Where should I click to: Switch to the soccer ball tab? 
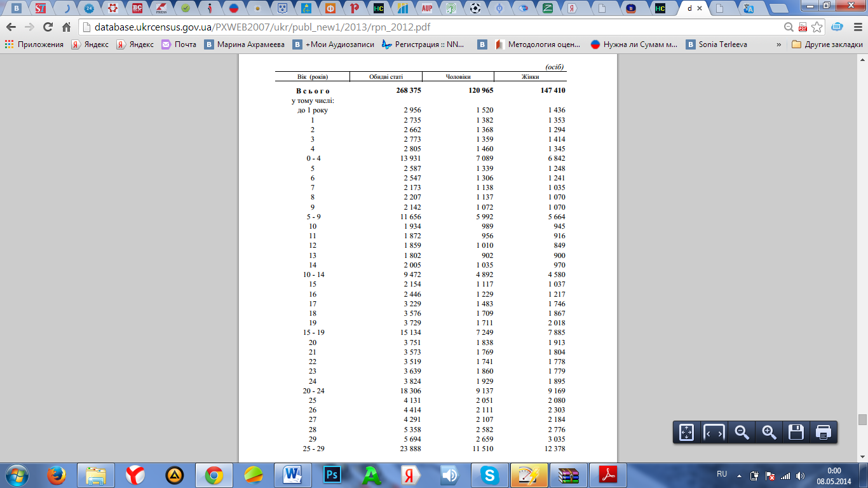tap(476, 8)
